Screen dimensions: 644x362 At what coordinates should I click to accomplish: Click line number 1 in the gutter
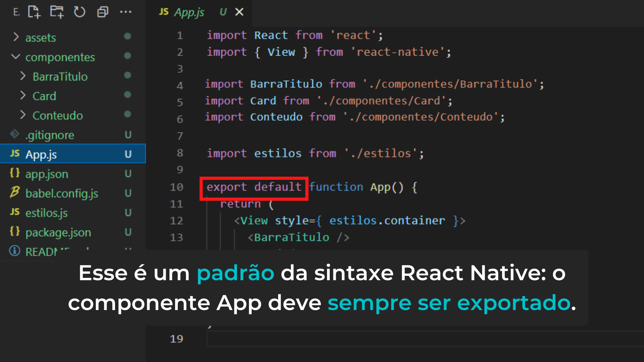[x=180, y=36]
